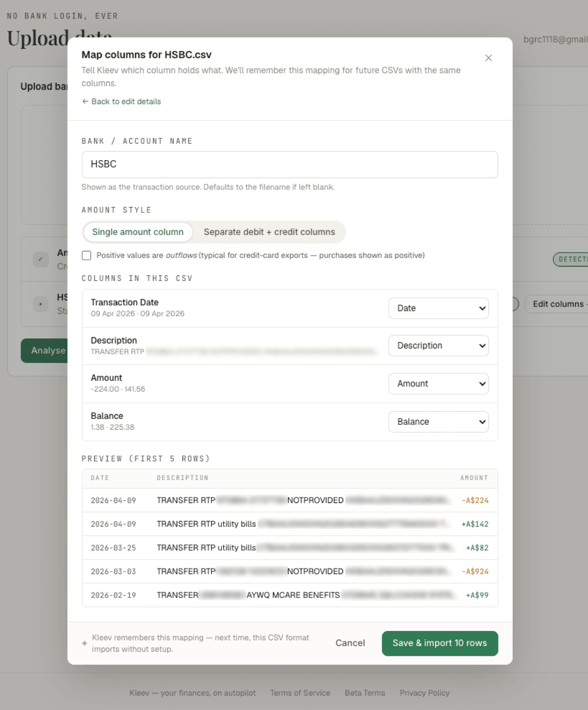Image resolution: width=588 pixels, height=710 pixels.
Task: Enable positive values are outflows checkbox
Action: (x=86, y=256)
